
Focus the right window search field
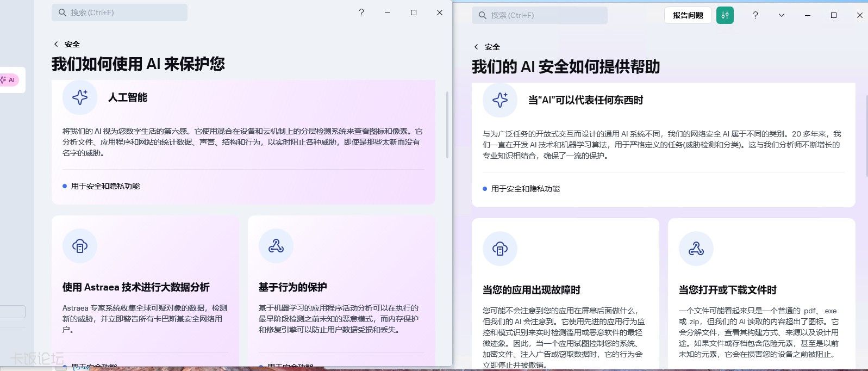point(540,15)
